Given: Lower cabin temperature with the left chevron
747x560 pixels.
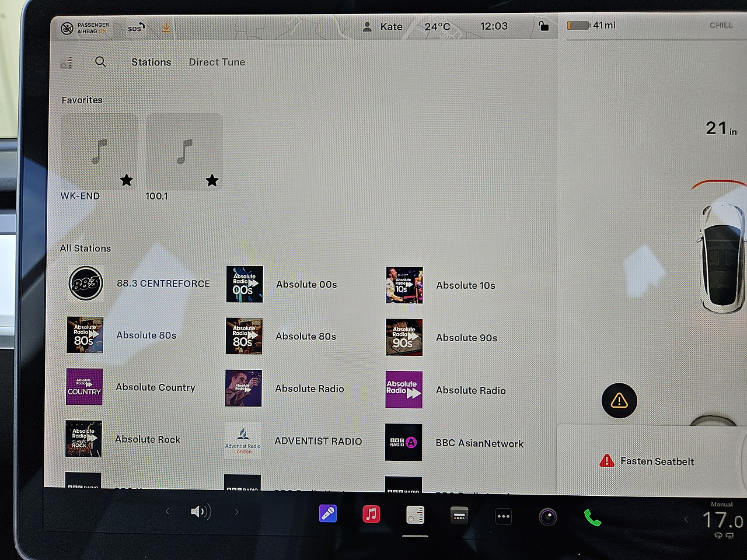Looking at the screenshot, I should click(x=686, y=519).
